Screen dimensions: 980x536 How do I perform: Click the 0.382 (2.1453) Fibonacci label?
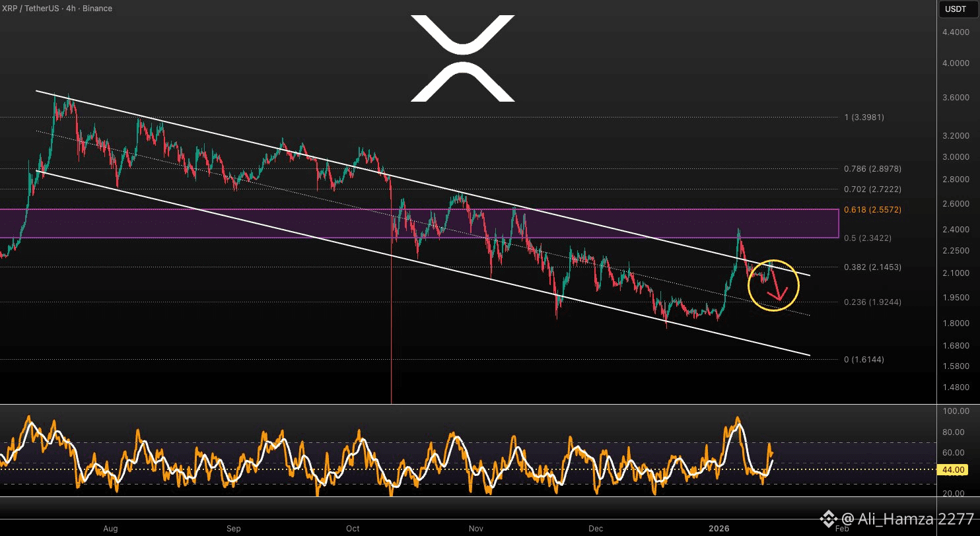(872, 267)
